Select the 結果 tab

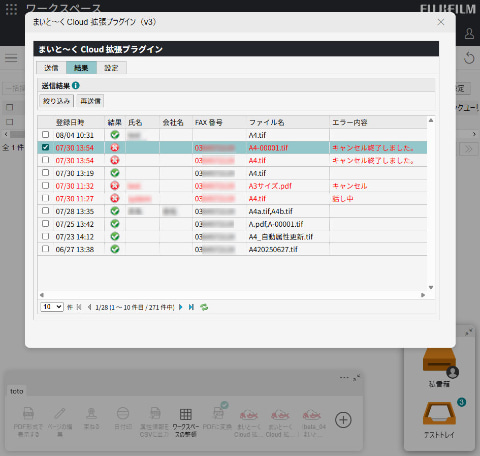(81, 68)
